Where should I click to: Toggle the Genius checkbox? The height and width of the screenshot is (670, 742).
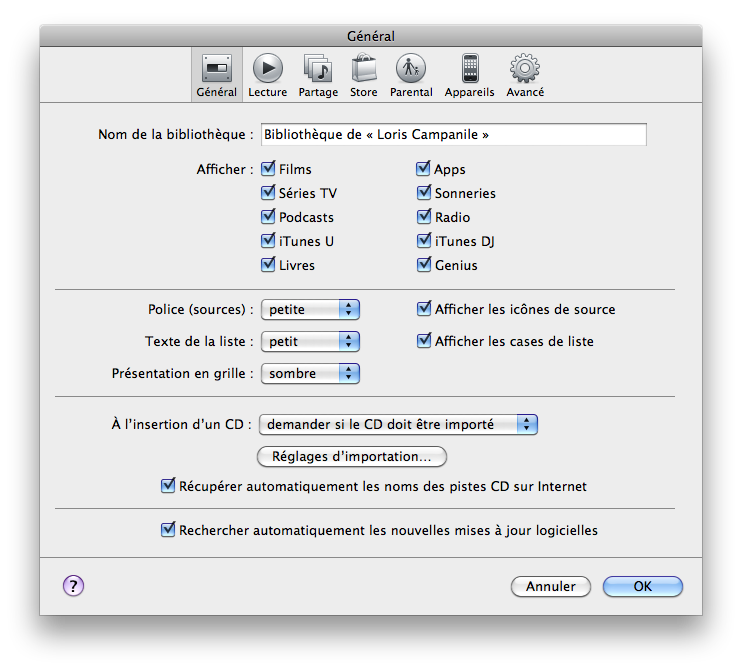(423, 265)
